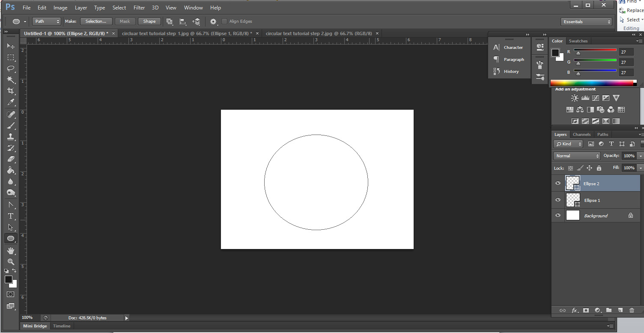Select the Crop tool
Image resolution: width=644 pixels, height=333 pixels.
click(11, 91)
